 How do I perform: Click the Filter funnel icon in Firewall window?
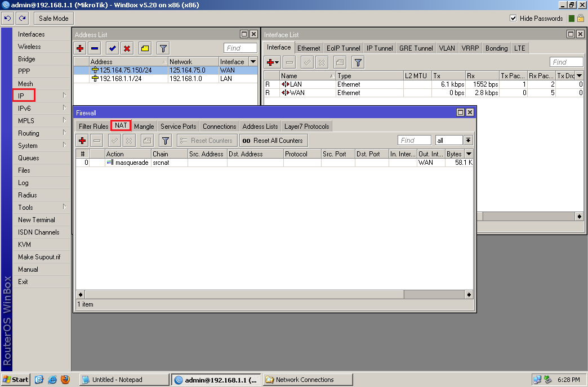165,141
